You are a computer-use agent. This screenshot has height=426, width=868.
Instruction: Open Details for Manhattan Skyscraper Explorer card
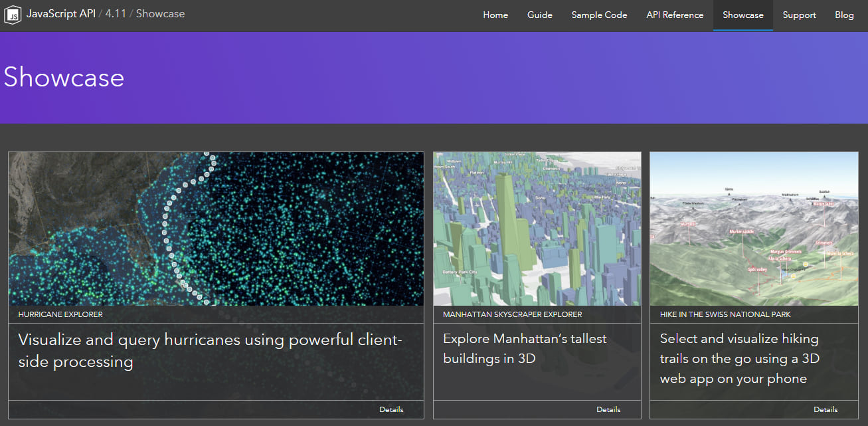tap(608, 409)
